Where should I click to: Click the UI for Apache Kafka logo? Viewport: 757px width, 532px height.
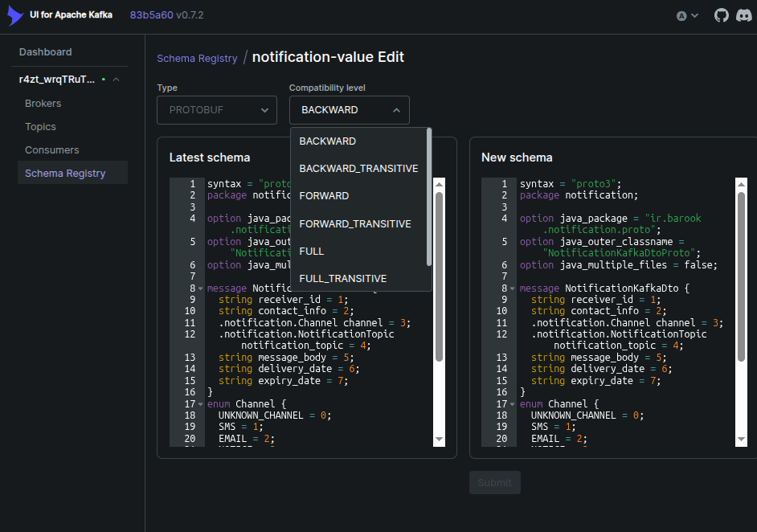point(15,15)
